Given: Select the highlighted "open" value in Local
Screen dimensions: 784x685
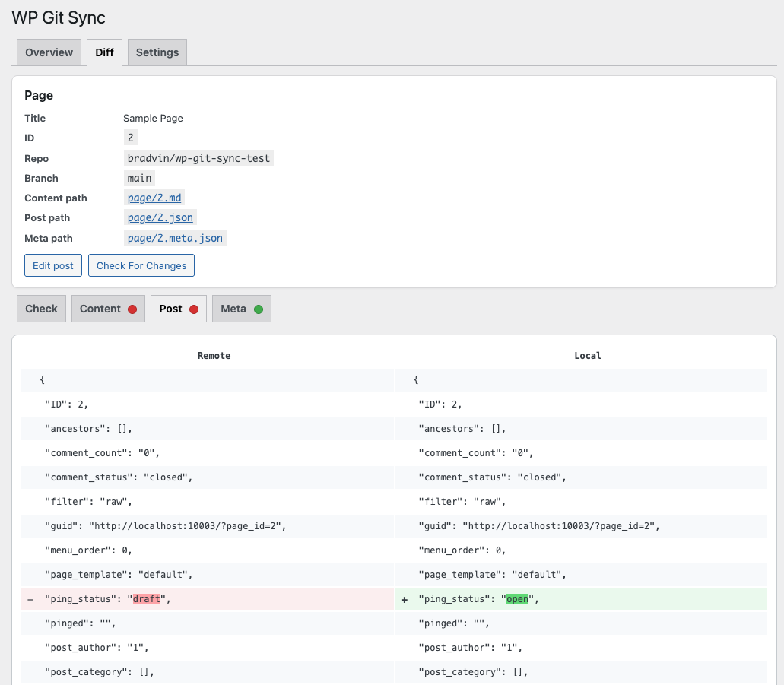Looking at the screenshot, I should (x=517, y=599).
